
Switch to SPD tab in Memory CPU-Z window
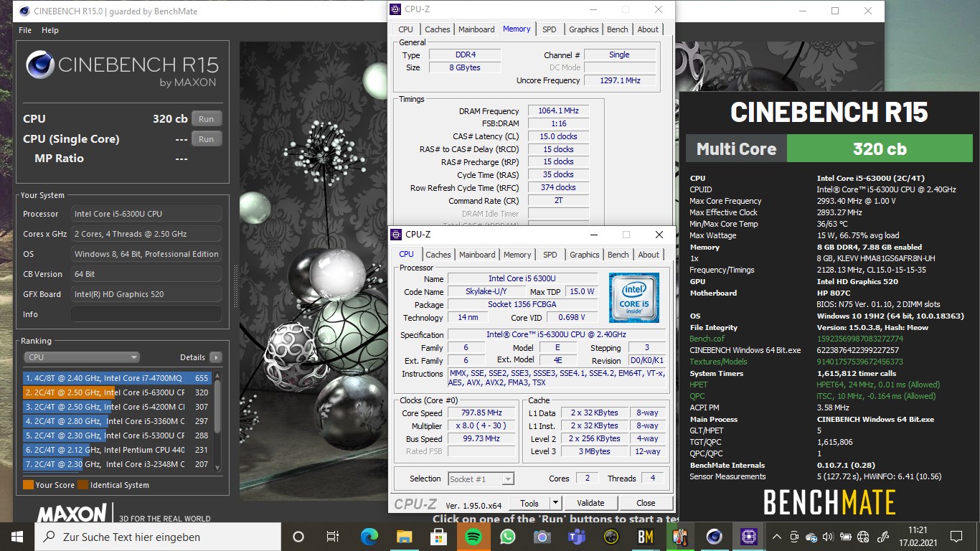[x=549, y=29]
